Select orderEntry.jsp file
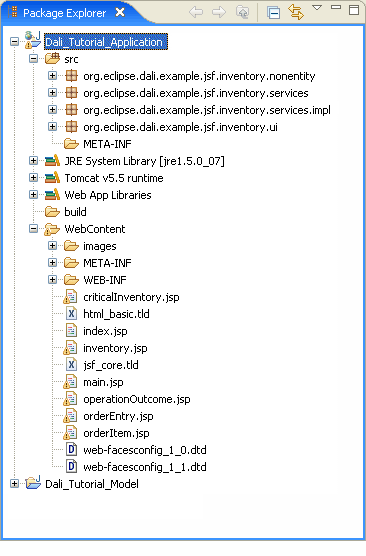This screenshot has height=556, width=366. (x=118, y=416)
